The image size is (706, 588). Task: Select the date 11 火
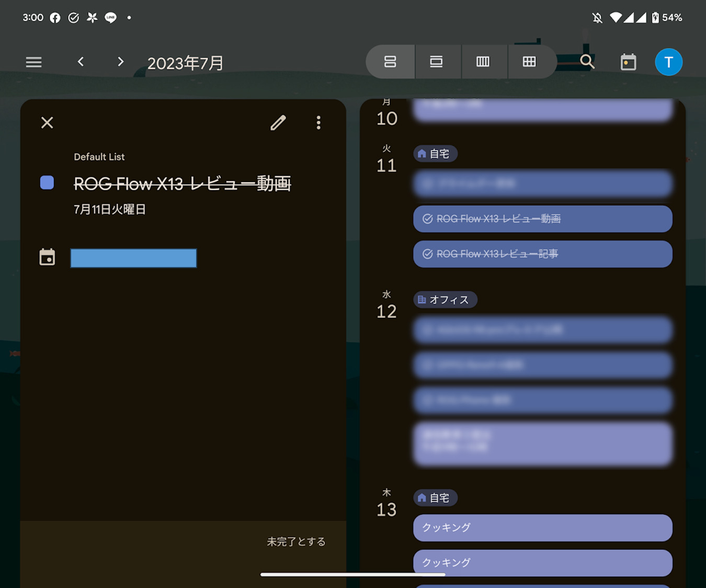tap(386, 159)
